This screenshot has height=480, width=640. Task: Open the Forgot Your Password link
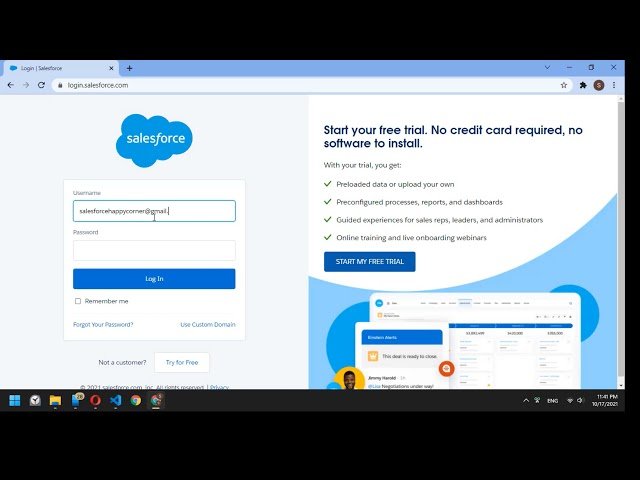pos(103,324)
